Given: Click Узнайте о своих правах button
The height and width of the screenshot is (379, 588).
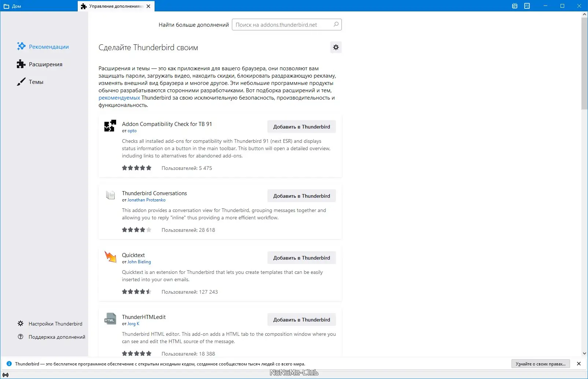Looking at the screenshot, I should [x=540, y=364].
